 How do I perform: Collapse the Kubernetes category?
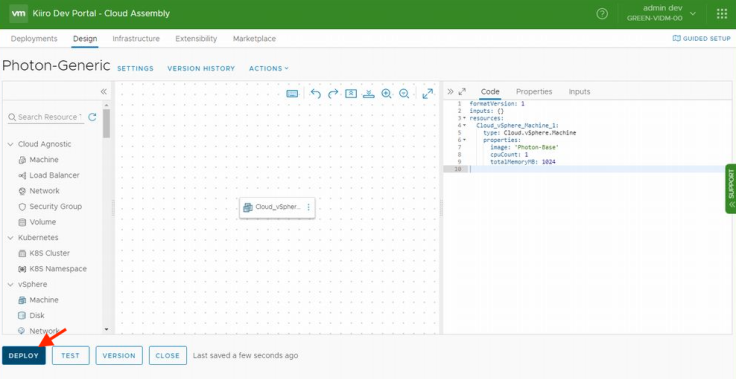click(10, 238)
